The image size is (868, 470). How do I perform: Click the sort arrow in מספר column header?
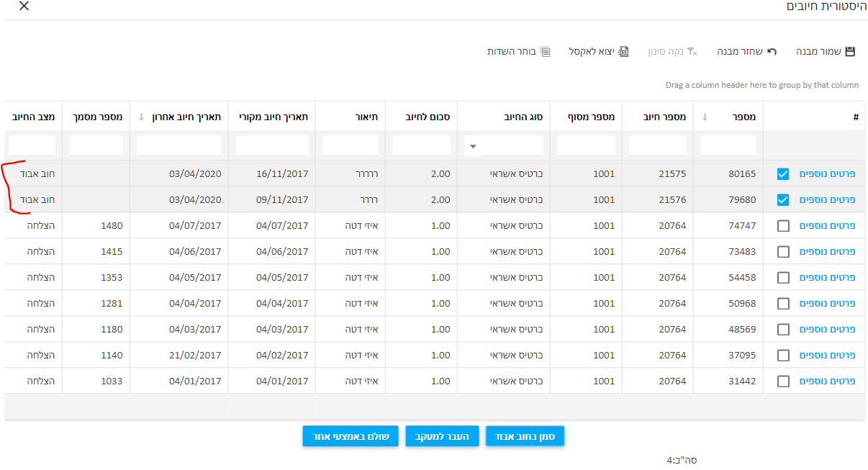click(x=704, y=117)
